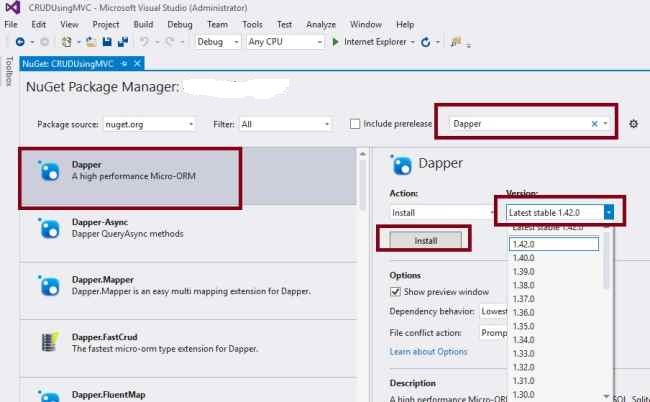Viewport: 650px width, 402px height.
Task: Toggle Include prerelease checkbox
Action: 355,124
